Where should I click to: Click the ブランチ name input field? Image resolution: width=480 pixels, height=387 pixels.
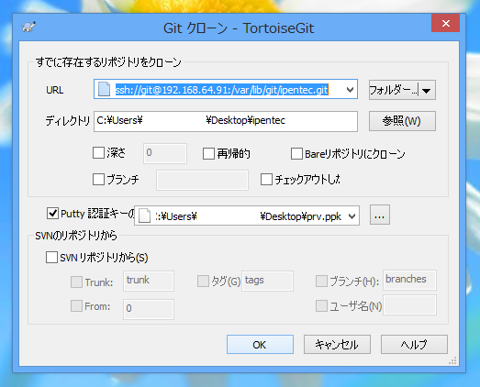coord(202,180)
